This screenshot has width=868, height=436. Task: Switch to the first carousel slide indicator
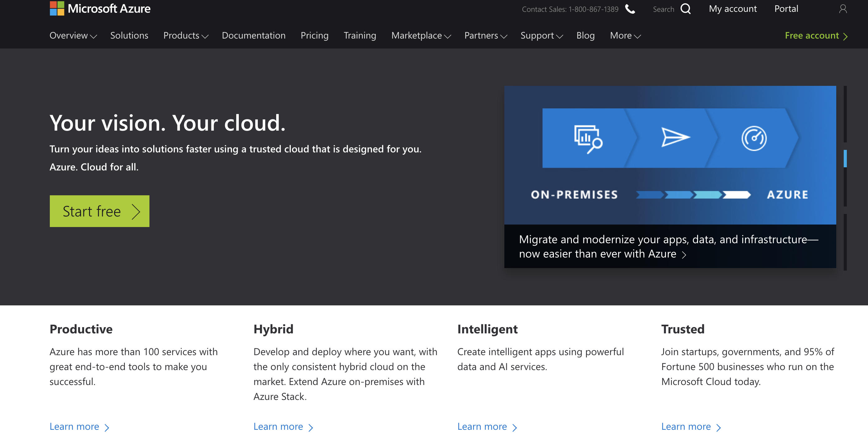coord(845,114)
